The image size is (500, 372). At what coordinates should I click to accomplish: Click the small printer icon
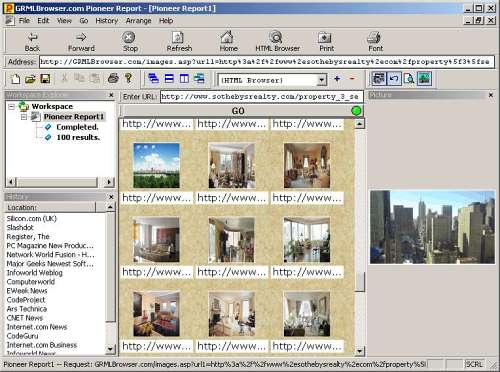[113, 79]
